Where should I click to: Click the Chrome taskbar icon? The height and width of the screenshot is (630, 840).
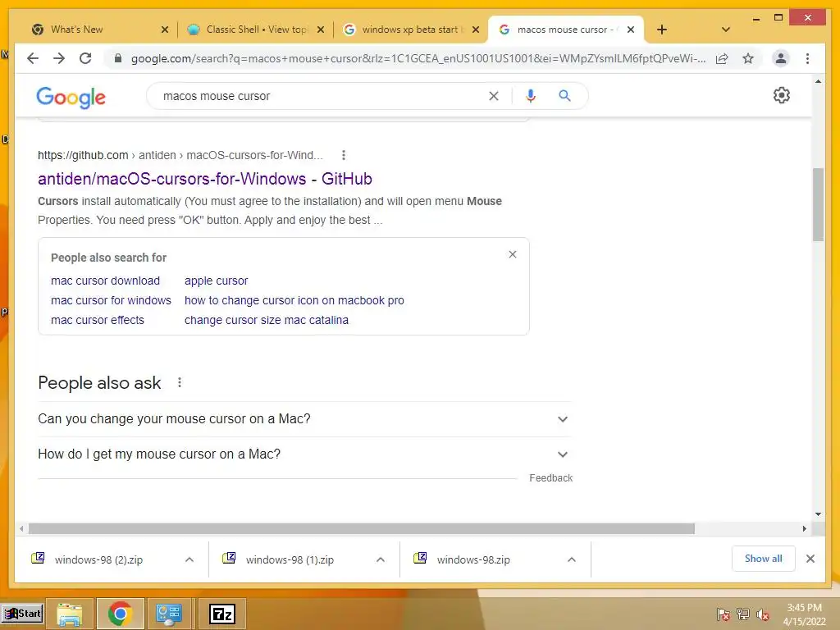tap(120, 614)
